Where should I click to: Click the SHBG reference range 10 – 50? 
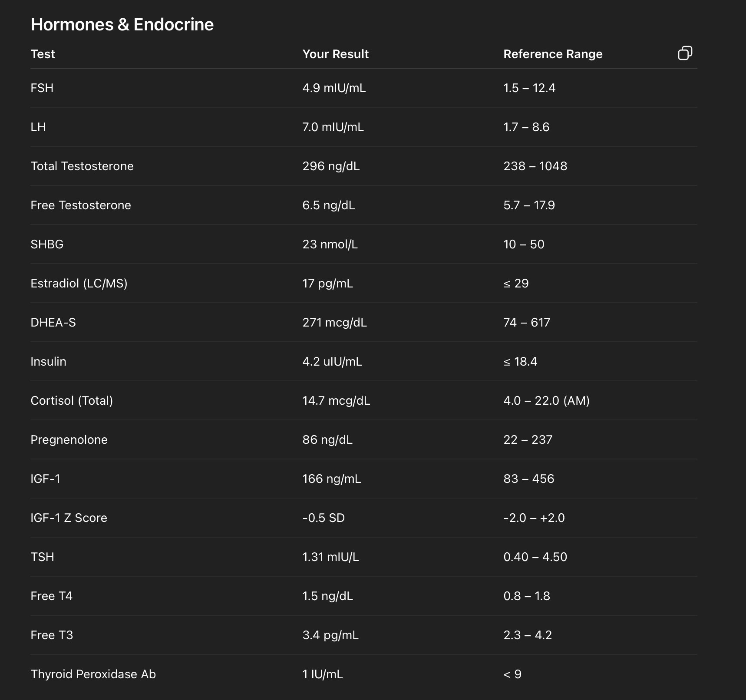(524, 244)
